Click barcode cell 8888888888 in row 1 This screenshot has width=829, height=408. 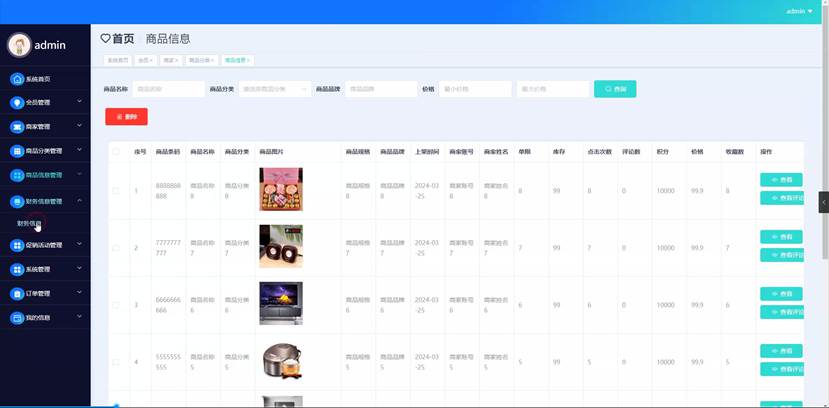tap(168, 191)
